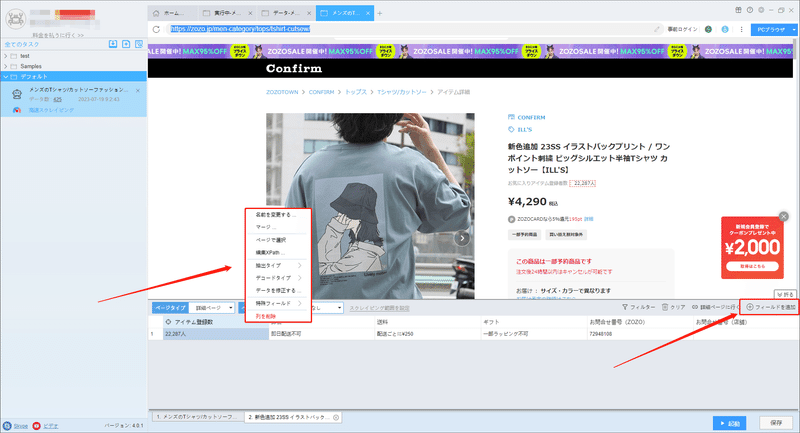Switch to the データ tab
Viewport: 800px width, 433px height.
[x=286, y=13]
